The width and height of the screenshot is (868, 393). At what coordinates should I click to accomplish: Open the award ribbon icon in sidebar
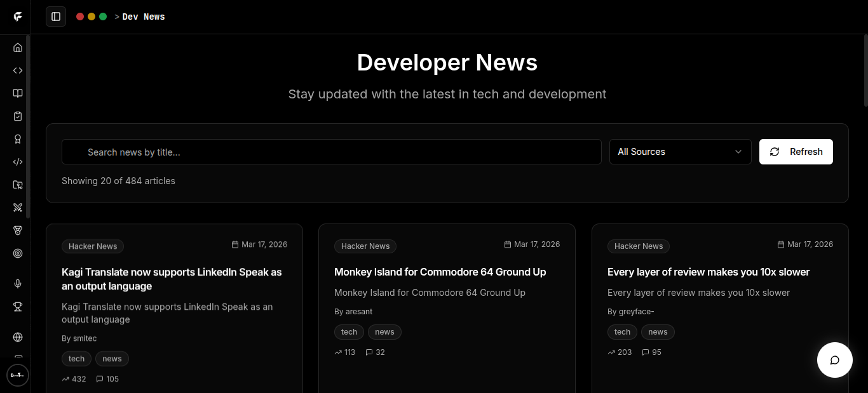coord(18,139)
